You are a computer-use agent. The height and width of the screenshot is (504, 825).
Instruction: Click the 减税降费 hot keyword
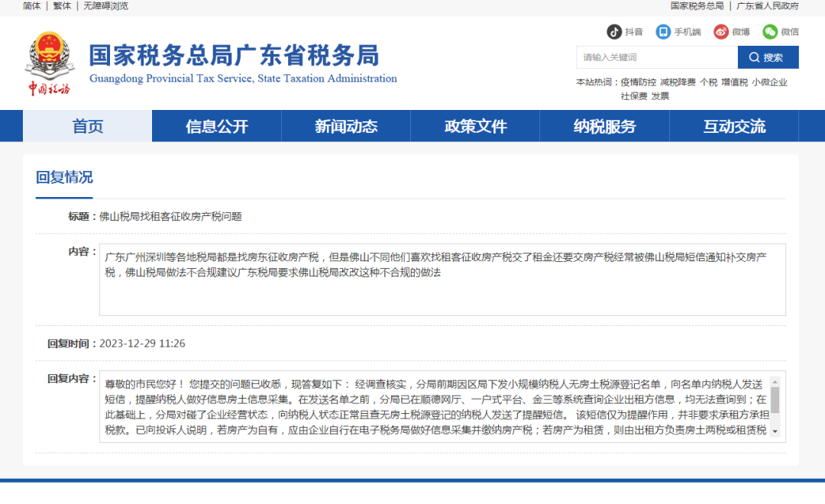point(678,82)
